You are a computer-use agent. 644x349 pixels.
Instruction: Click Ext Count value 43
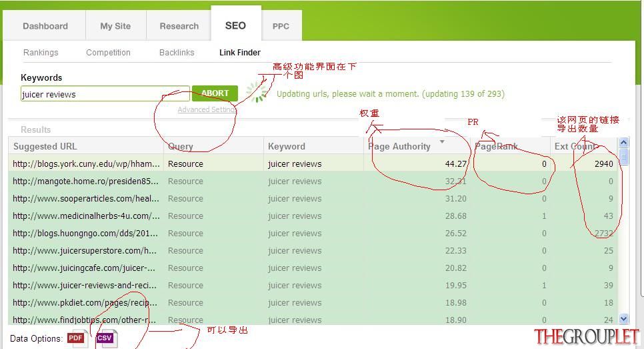[608, 216]
